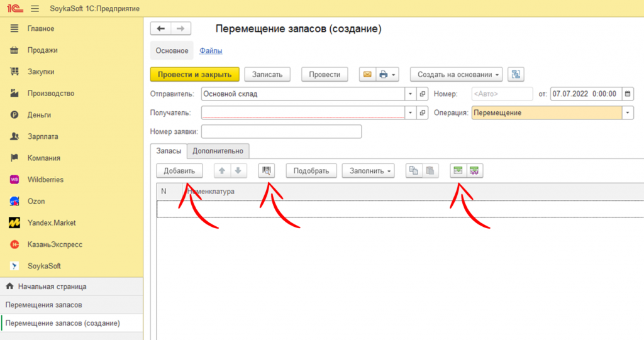Click the barcode scanner search icon

[x=267, y=170]
